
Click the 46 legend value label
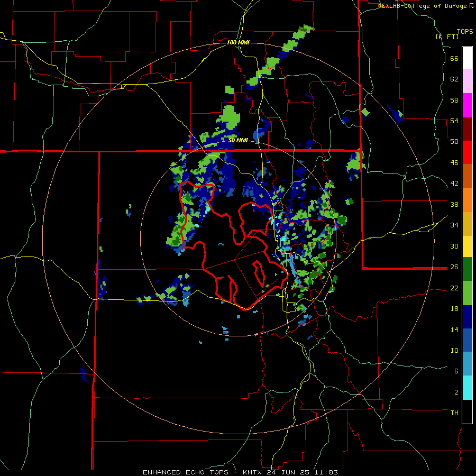454,163
